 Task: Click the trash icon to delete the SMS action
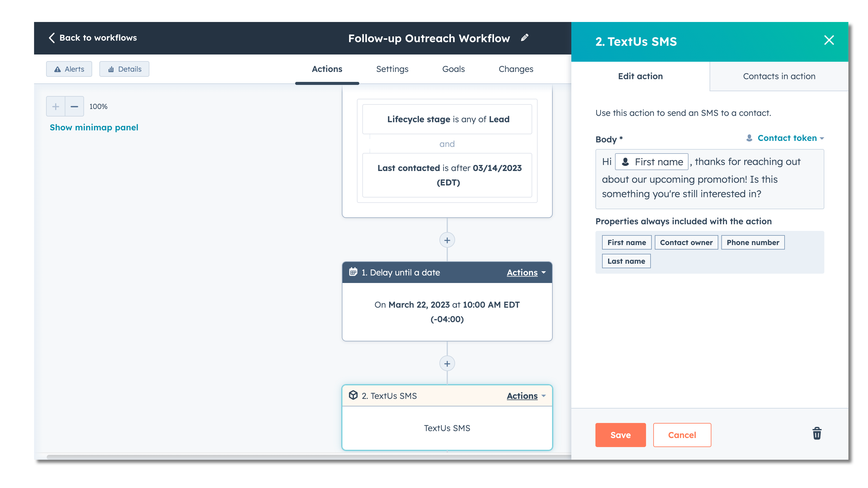pyautogui.click(x=817, y=434)
